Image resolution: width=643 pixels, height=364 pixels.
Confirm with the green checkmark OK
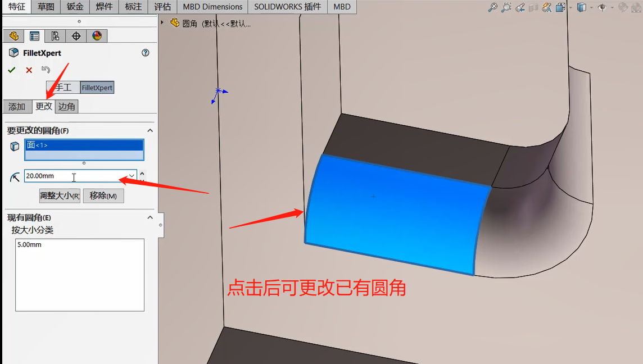click(x=11, y=70)
